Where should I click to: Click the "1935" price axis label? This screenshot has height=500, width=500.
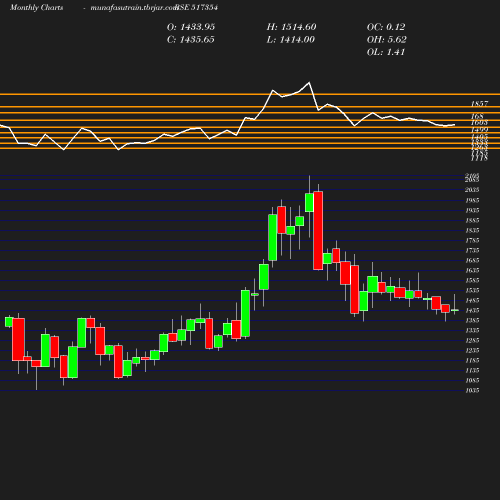pos(472,210)
